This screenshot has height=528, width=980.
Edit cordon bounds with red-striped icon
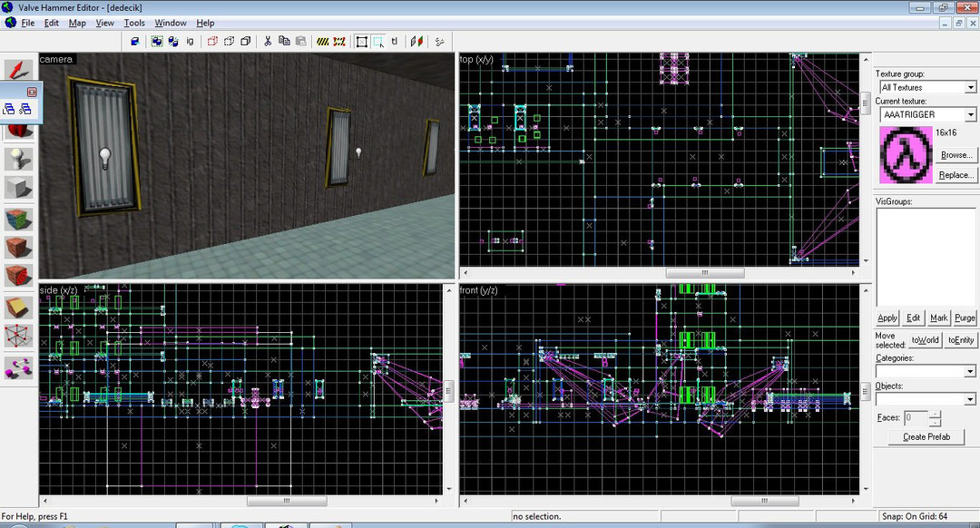point(339,41)
